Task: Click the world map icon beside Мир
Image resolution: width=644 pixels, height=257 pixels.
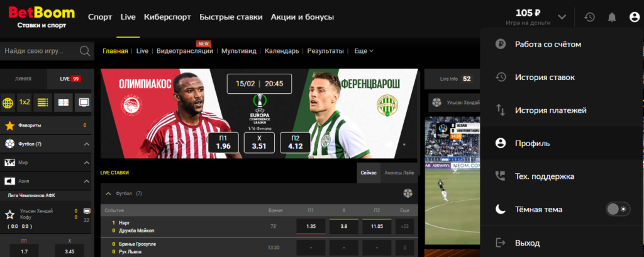Action: (9, 163)
